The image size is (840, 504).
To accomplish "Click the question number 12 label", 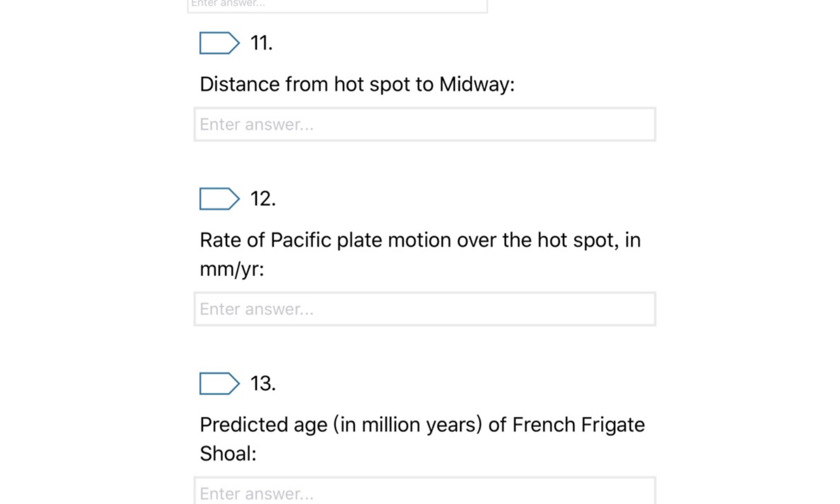I will pyautogui.click(x=263, y=199).
